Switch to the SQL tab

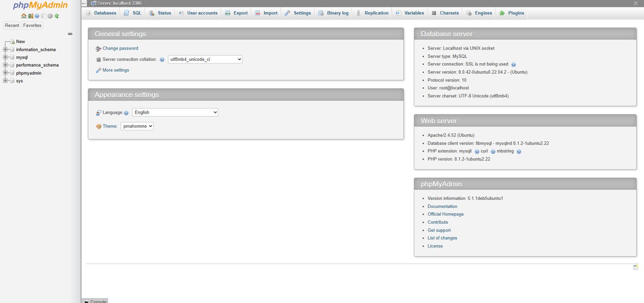pyautogui.click(x=132, y=13)
